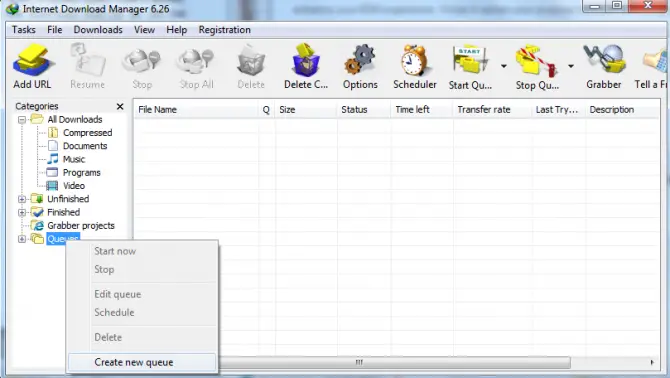The height and width of the screenshot is (378, 670).
Task: Expand the Queues tree node
Action: click(22, 239)
